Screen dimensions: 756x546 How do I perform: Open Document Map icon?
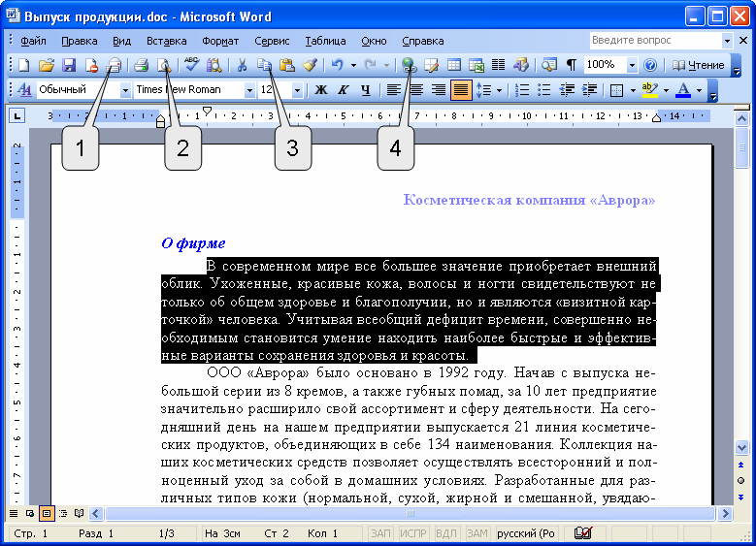coord(548,65)
